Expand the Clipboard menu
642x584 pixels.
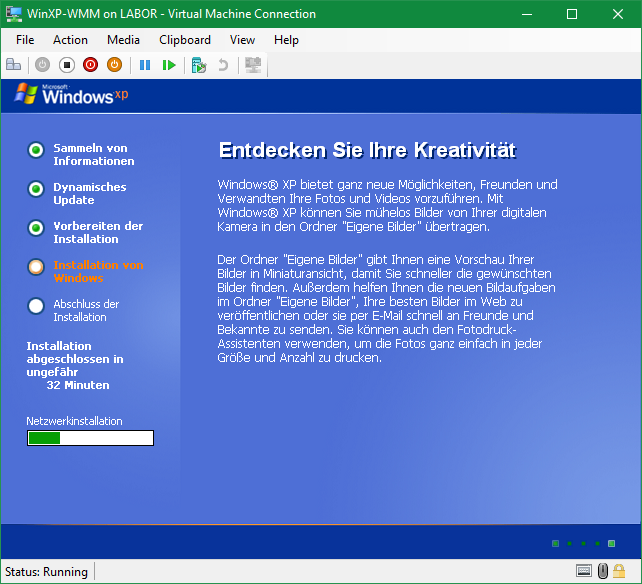click(185, 40)
